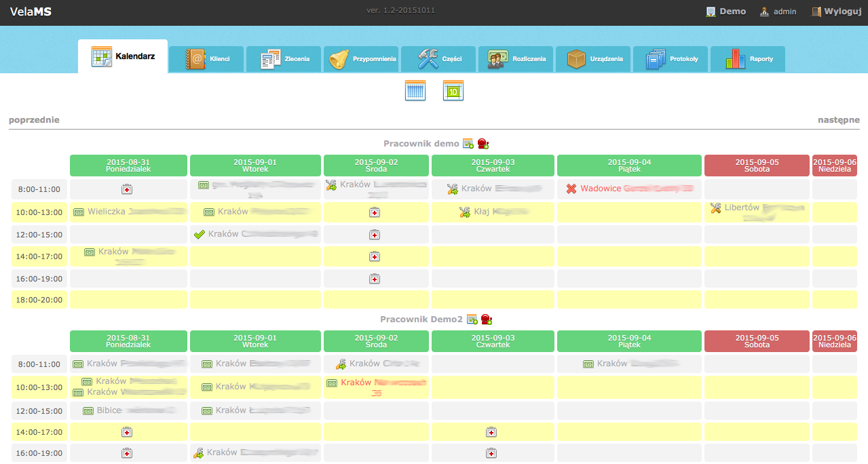Switch to the Protokoły tab
This screenshot has height=464, width=868.
coord(670,59)
